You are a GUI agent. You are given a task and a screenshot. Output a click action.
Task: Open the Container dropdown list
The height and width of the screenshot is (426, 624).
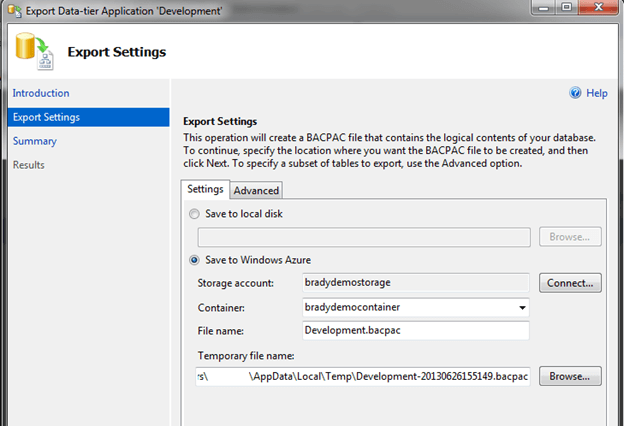click(522, 307)
